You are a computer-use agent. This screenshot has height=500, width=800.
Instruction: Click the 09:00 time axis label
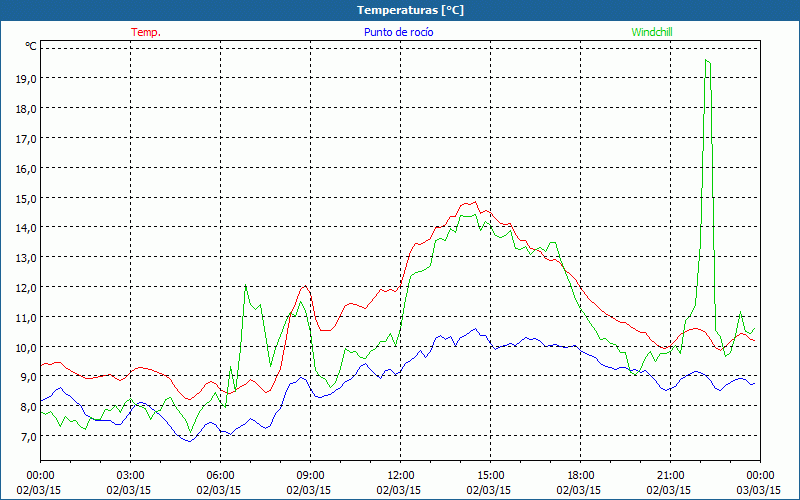tap(310, 476)
